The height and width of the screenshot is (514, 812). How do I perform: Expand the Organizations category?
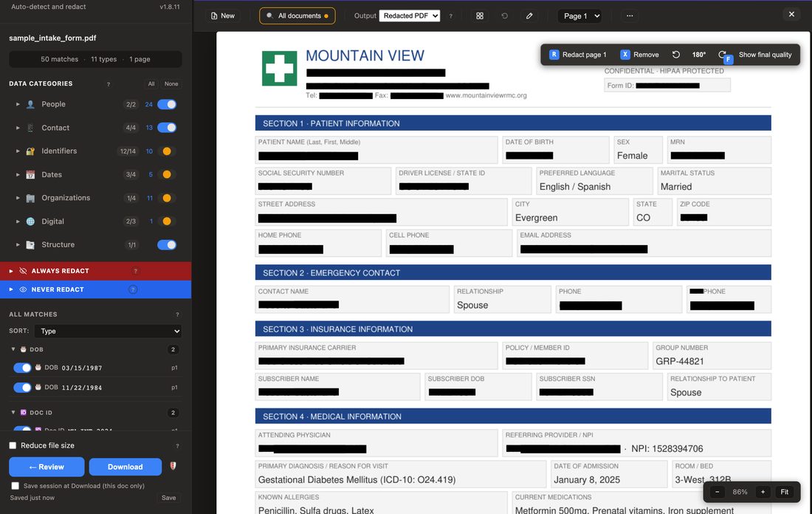point(18,198)
